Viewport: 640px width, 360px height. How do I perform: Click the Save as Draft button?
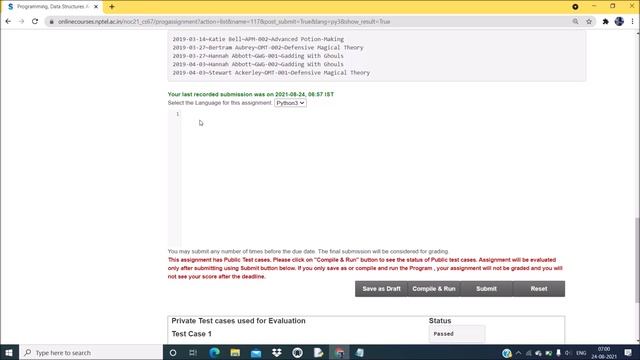pyautogui.click(x=381, y=289)
